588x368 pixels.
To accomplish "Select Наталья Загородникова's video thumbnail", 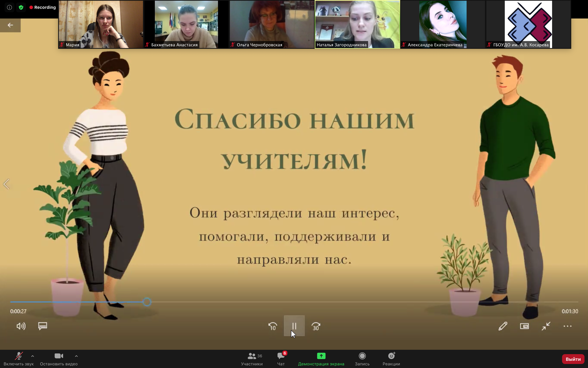I will point(357,24).
